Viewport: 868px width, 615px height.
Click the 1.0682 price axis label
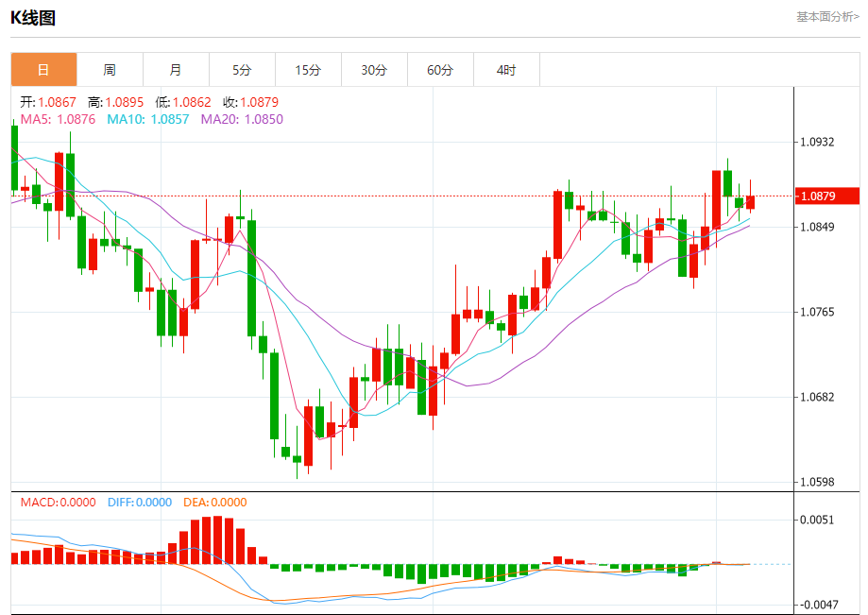click(817, 397)
